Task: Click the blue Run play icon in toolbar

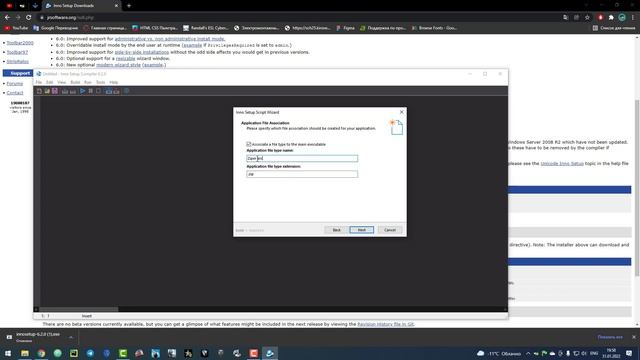Action: pyautogui.click(x=82, y=91)
